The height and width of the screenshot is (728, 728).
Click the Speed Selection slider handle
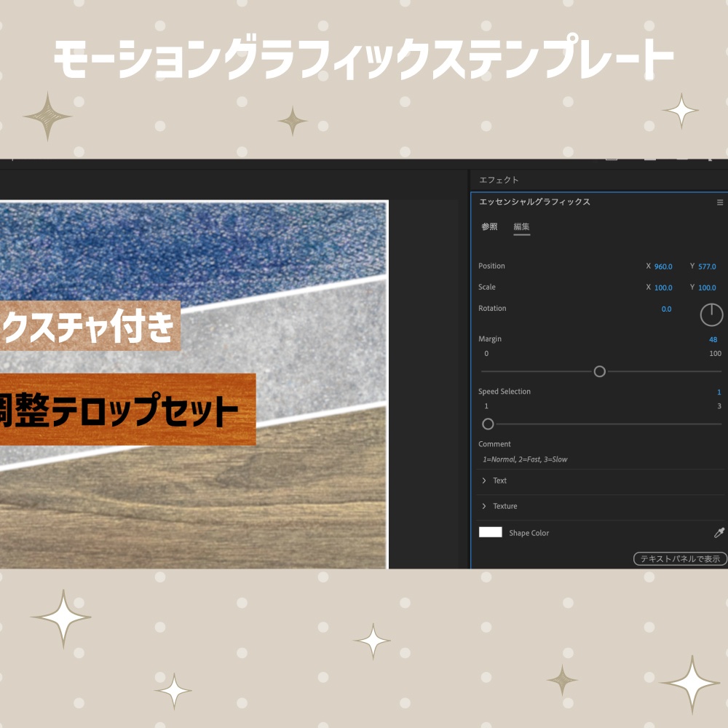488,424
